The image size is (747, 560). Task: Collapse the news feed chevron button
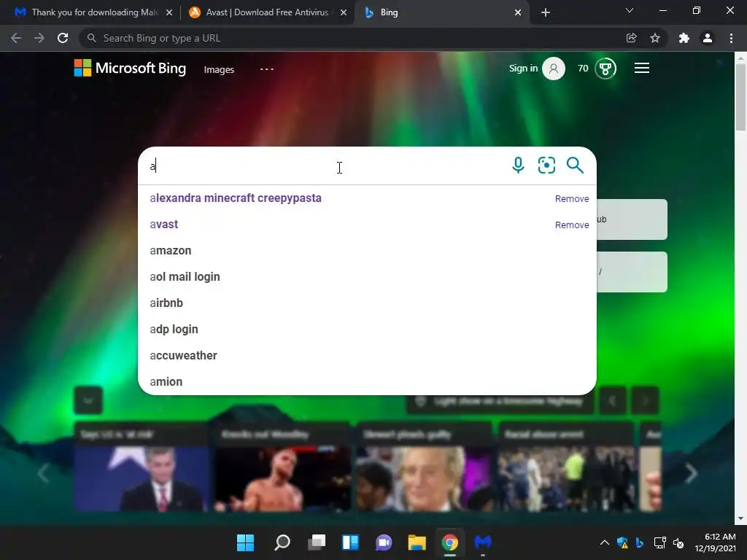click(x=88, y=400)
